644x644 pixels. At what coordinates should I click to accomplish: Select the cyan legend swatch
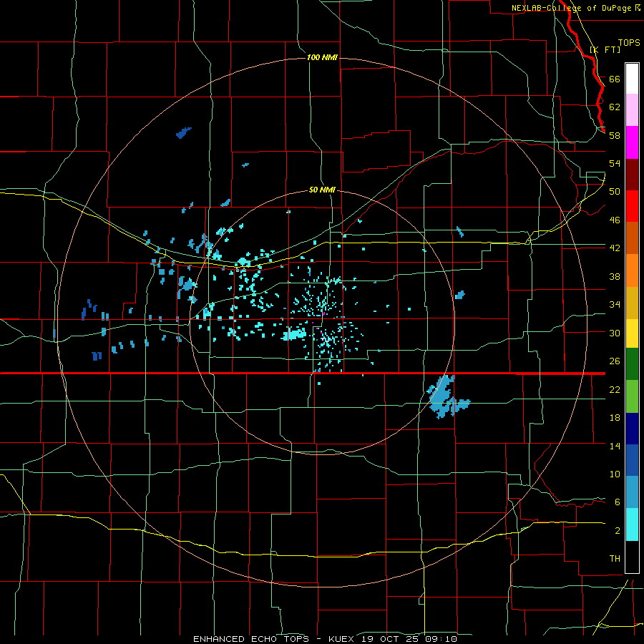[632, 525]
